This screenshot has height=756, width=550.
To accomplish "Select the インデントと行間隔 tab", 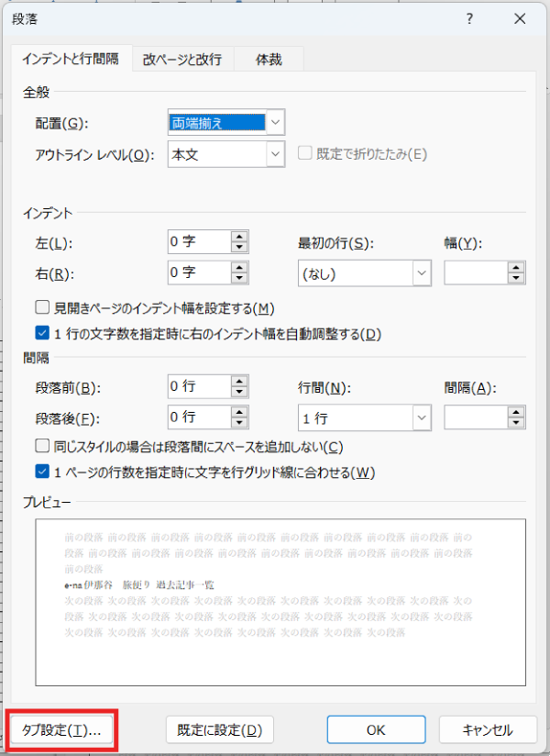I will point(72,60).
